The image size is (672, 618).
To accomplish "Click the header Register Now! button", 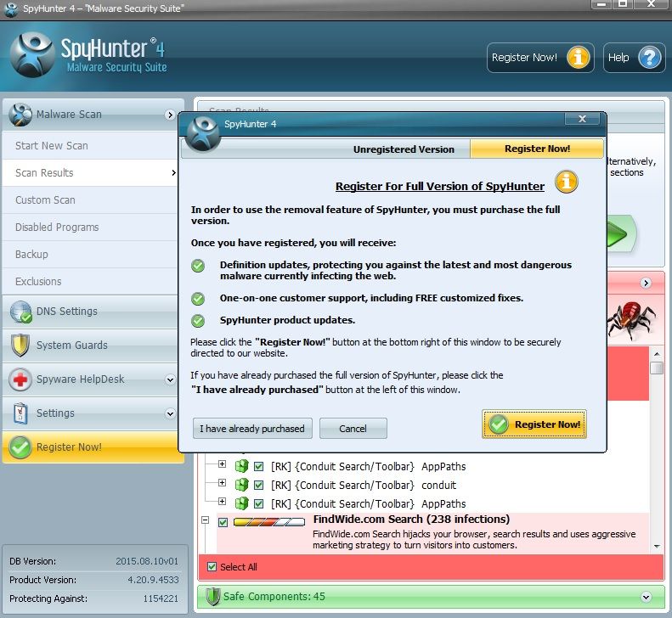I will click(540, 58).
